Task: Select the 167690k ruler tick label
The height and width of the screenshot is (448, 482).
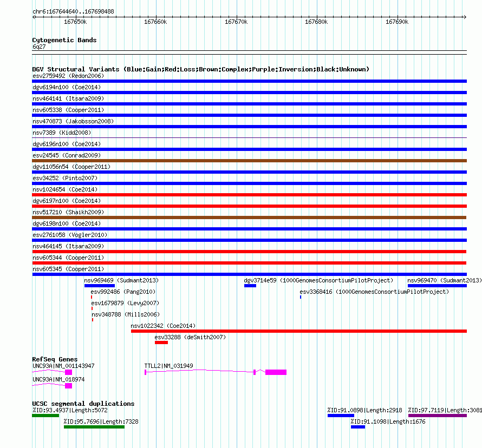Action: tap(397, 22)
